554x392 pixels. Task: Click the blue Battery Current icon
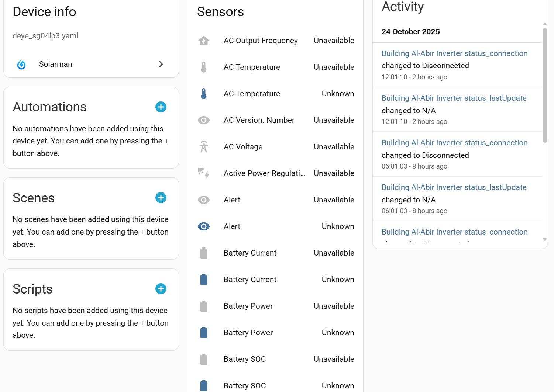(204, 280)
